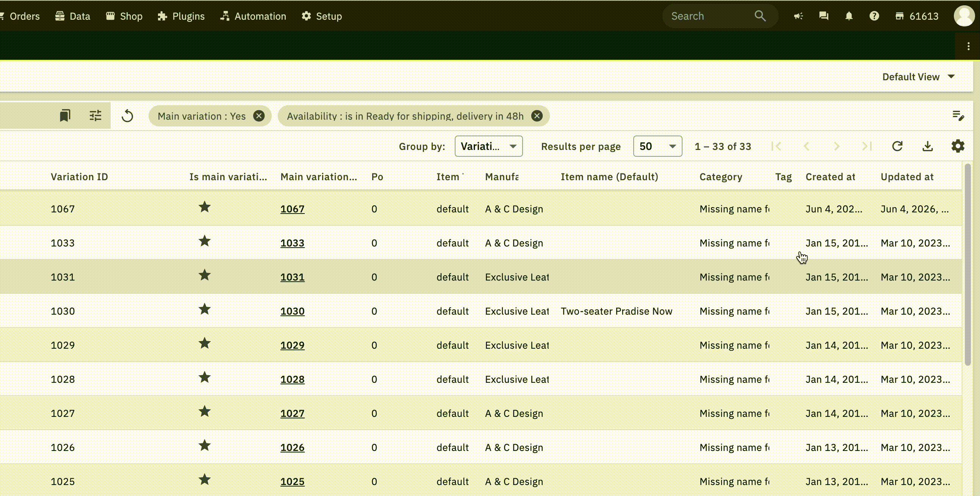Open the Data menu
The image size is (980, 496).
click(x=73, y=16)
